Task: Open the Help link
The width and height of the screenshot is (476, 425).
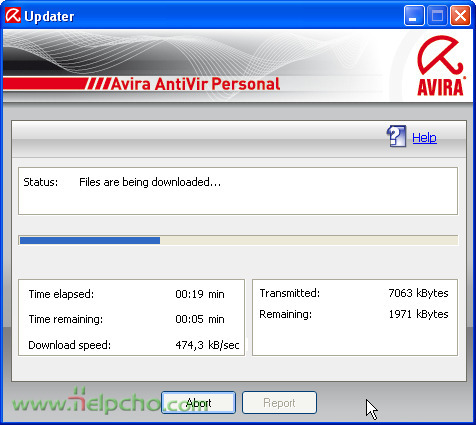Action: pyautogui.click(x=424, y=138)
